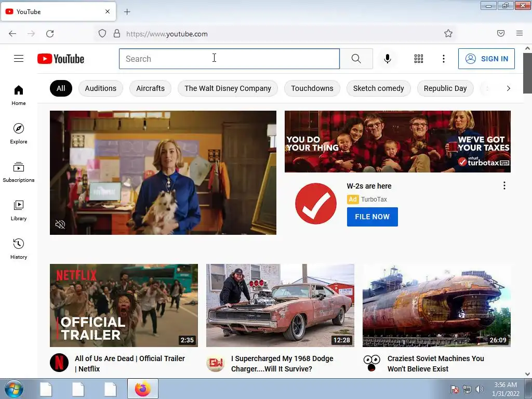Open Netflix zombie trailer thumbnail
Screen dimensions: 532x399
coord(124,305)
